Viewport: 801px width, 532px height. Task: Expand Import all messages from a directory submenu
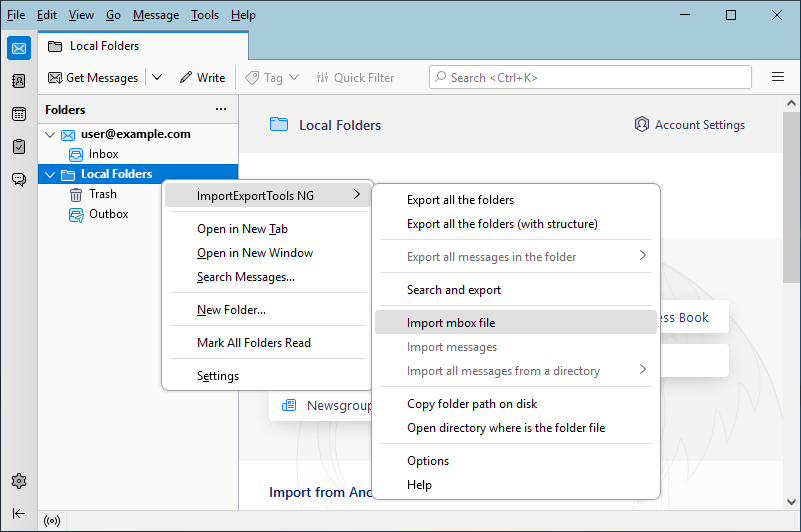[x=643, y=369]
